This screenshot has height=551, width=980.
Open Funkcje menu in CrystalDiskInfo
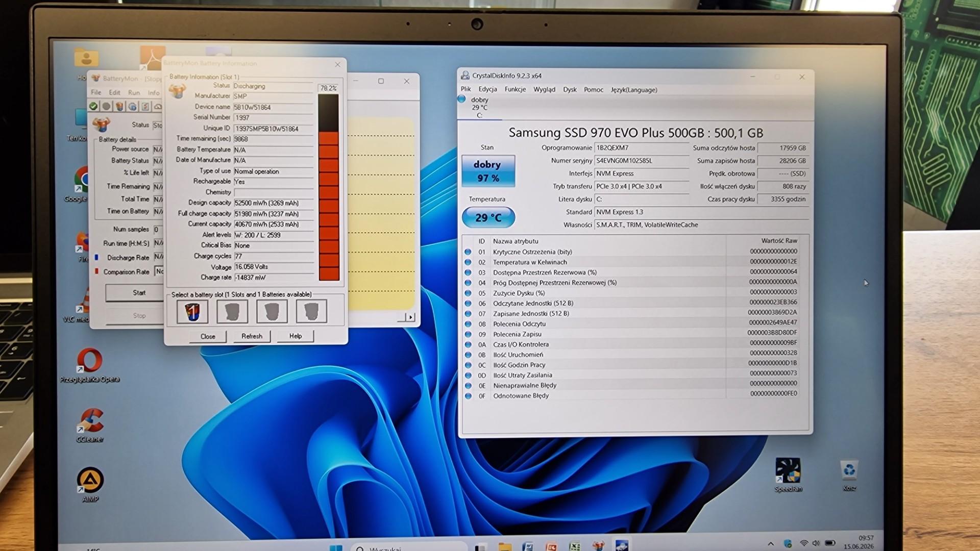pos(515,89)
